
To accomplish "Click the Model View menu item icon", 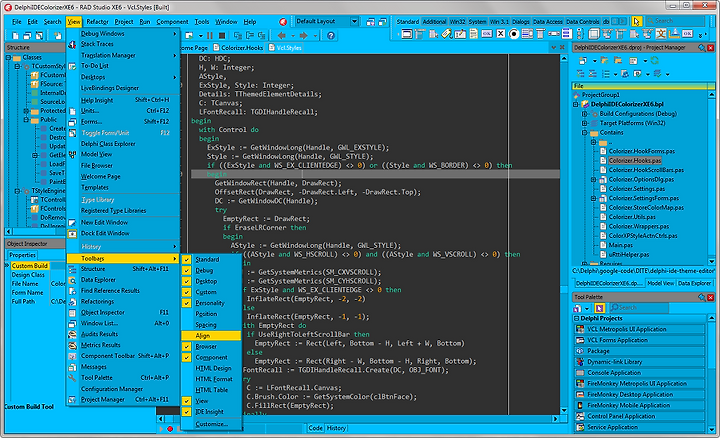I will point(72,155).
